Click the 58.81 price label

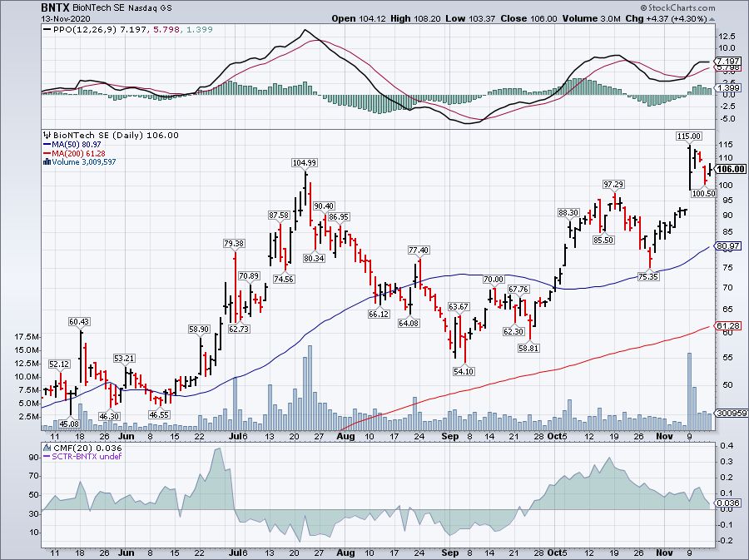pos(528,349)
